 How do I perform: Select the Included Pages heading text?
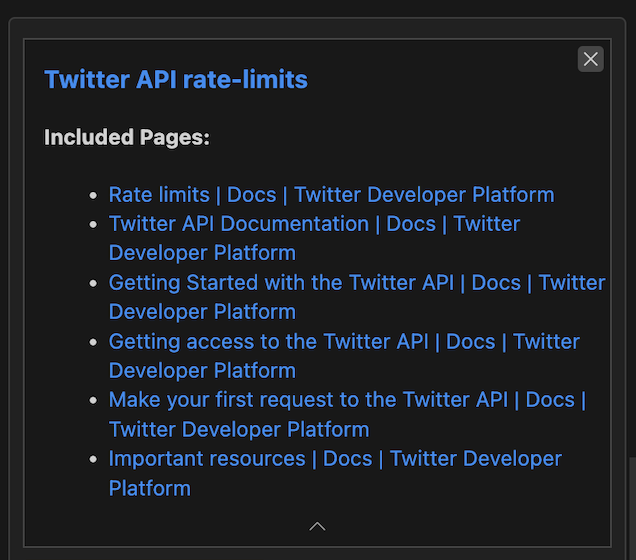[127, 137]
